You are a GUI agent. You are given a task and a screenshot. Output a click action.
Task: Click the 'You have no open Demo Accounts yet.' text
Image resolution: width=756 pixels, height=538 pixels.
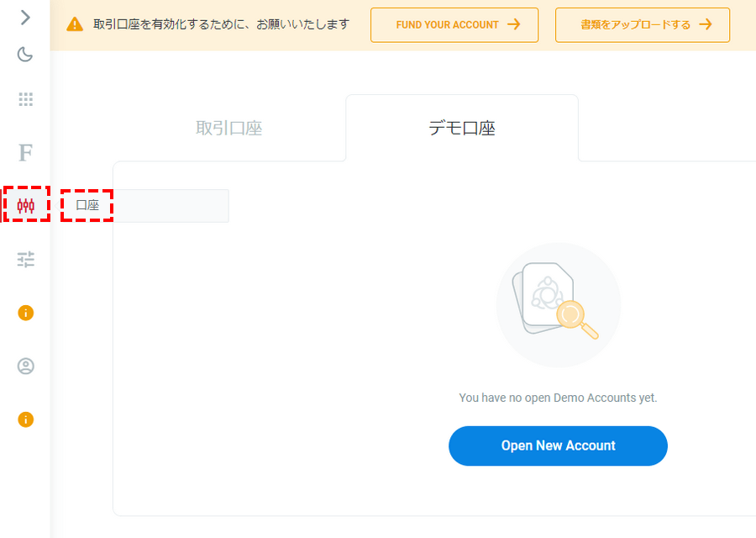(x=558, y=398)
